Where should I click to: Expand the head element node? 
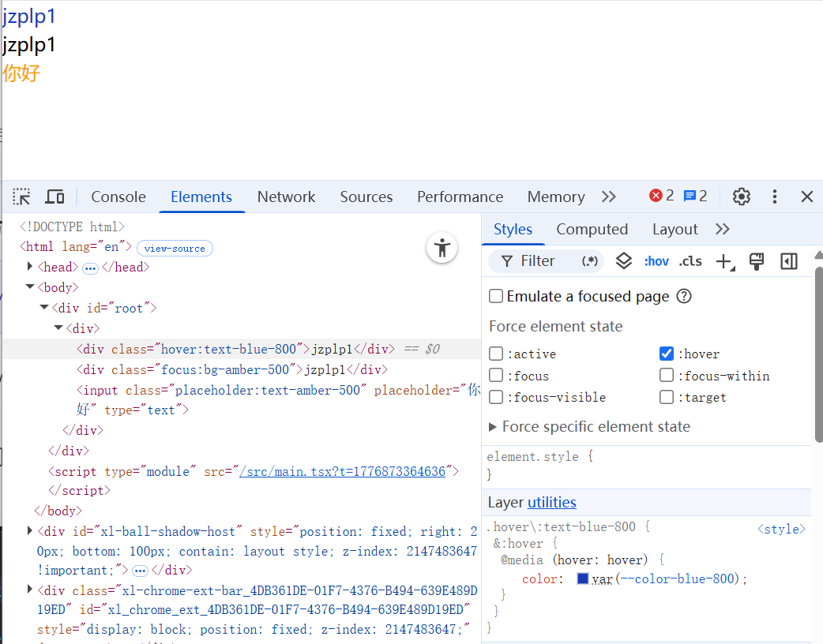point(30,267)
